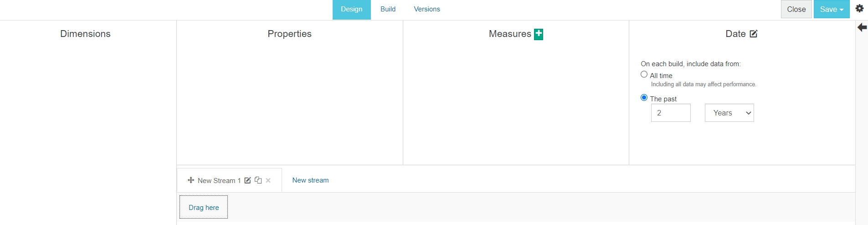
Task: Delete New Stream 1 with the X icon
Action: [x=268, y=180]
